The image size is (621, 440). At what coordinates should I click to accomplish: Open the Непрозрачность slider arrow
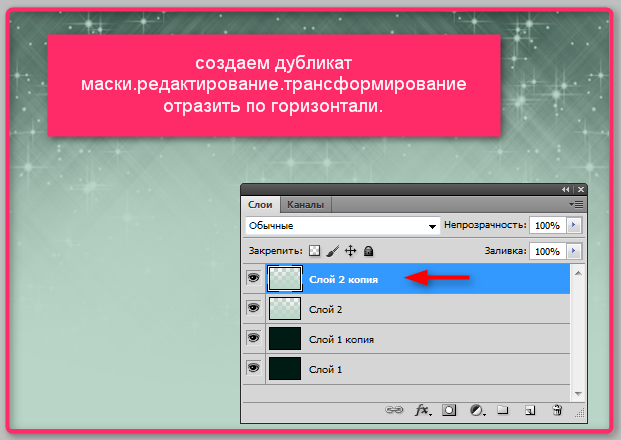(x=574, y=225)
